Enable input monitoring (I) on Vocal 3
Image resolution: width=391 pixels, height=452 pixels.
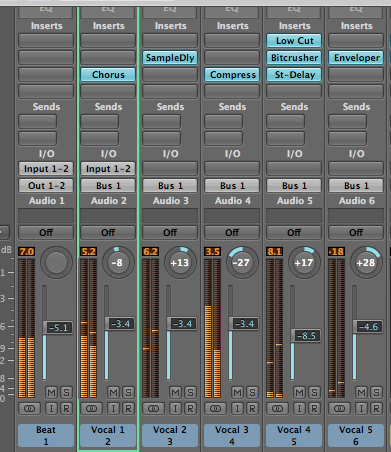coord(237,408)
